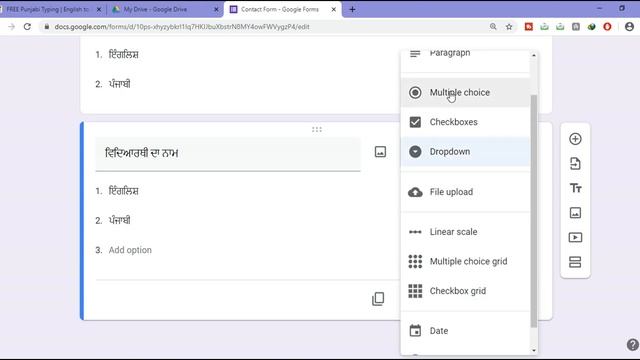This screenshot has height=360, width=640.
Task: Click the red extension icon in toolbar
Action: [529, 27]
